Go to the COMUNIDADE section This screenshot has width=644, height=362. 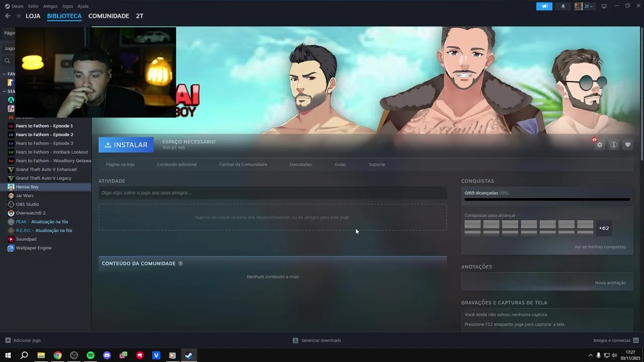[109, 16]
